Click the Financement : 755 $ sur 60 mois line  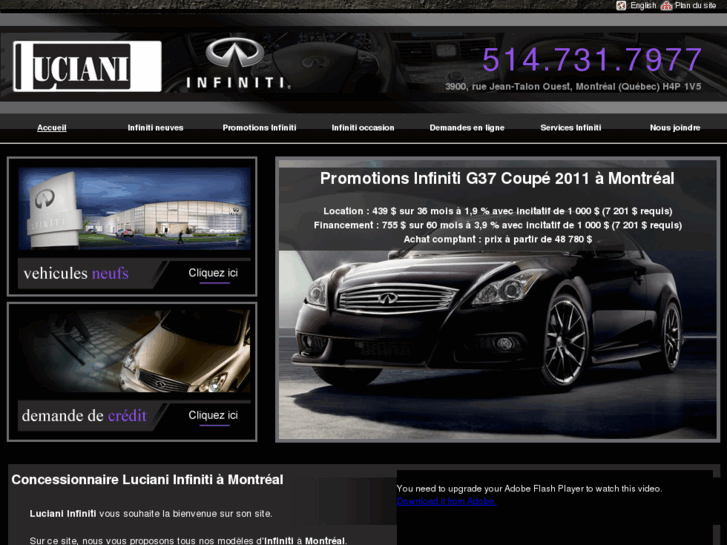pyautogui.click(x=497, y=225)
